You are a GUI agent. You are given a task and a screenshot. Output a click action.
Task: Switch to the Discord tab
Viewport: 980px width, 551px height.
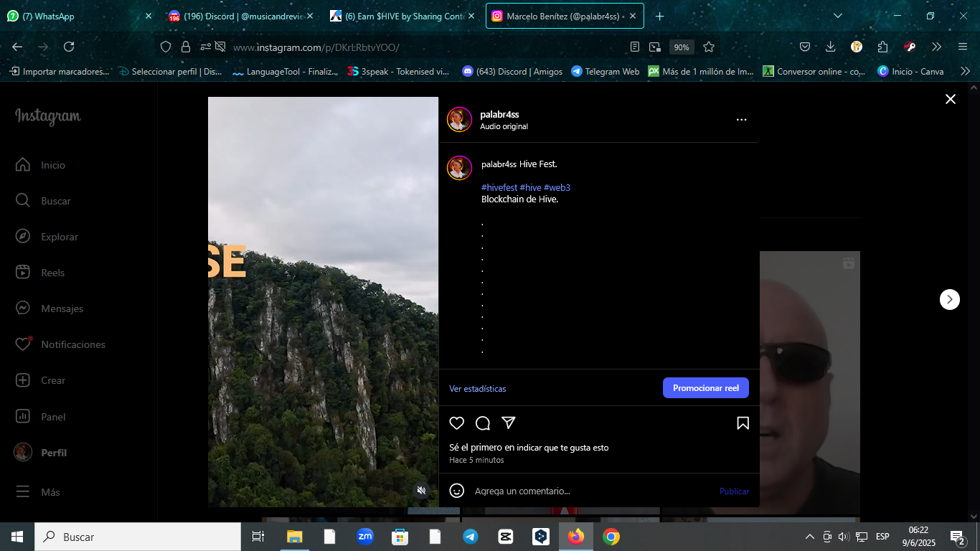click(x=240, y=16)
